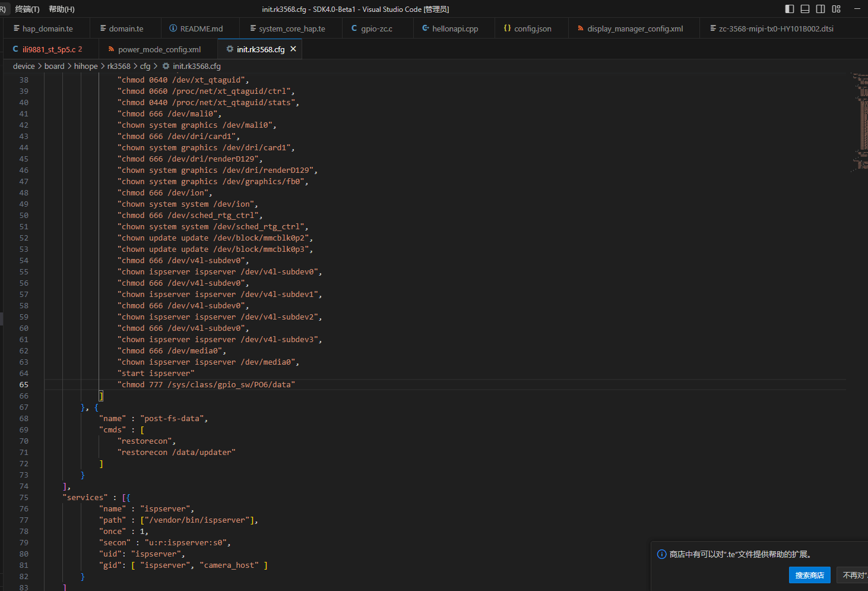868x591 pixels.
Task: Click line number 65 in gutter
Action: [24, 384]
